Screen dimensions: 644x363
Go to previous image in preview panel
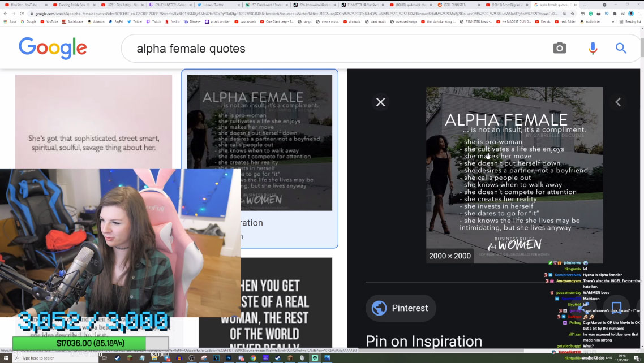tap(618, 102)
